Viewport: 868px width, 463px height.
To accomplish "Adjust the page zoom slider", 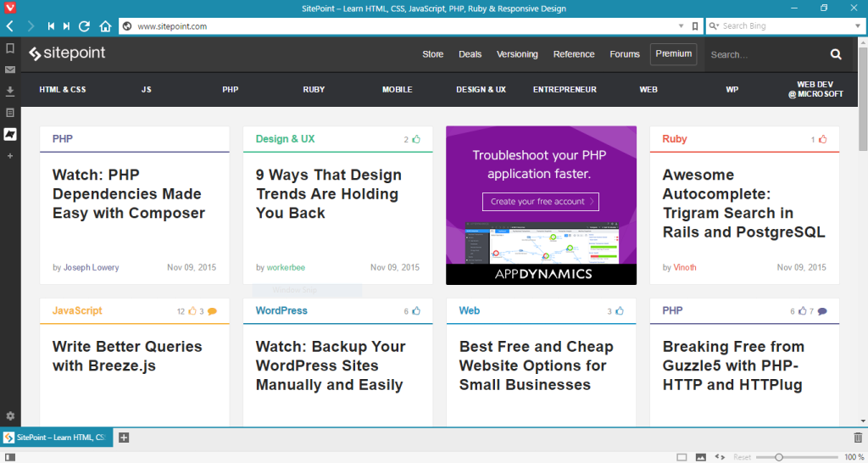I will [x=778, y=457].
